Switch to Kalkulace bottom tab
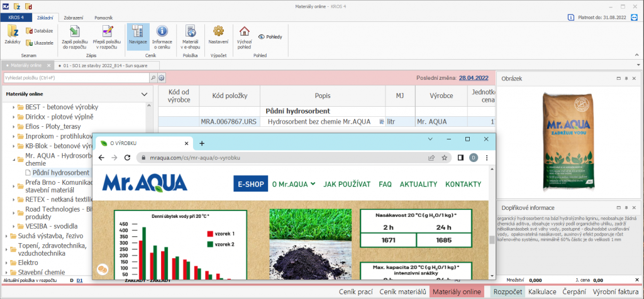This screenshot has height=299, width=644. [x=542, y=291]
